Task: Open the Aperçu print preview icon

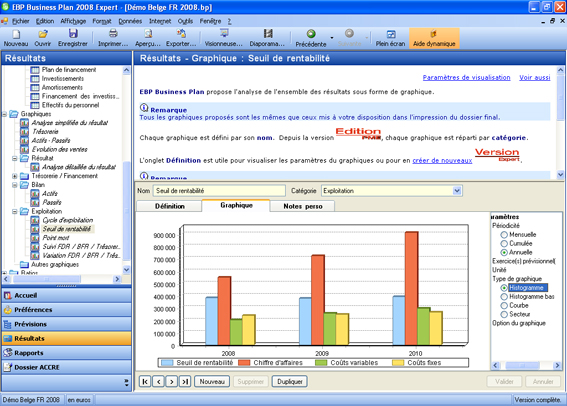Action: (148, 38)
